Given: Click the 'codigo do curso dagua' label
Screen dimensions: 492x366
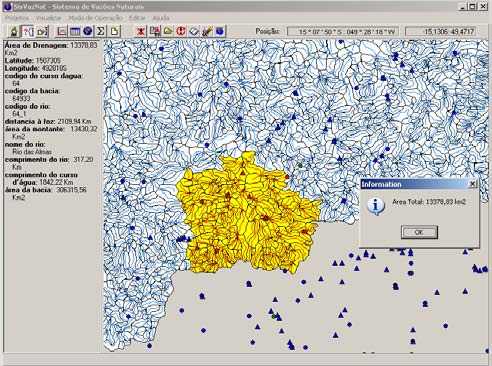Looking at the screenshot, I should click(x=44, y=76).
